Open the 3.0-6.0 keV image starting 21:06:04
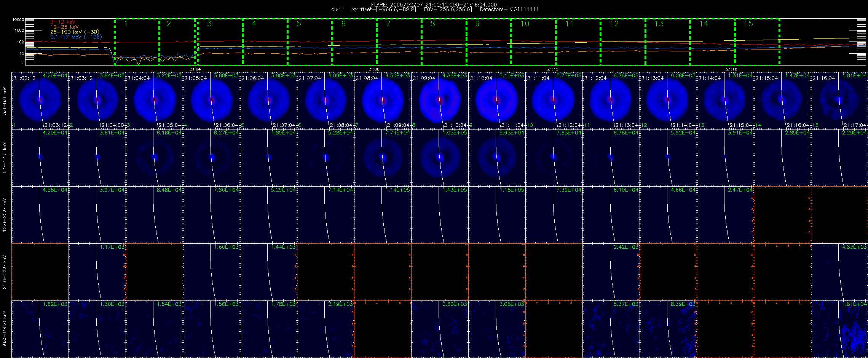Viewport: 868px width, 358px height. coord(268,101)
